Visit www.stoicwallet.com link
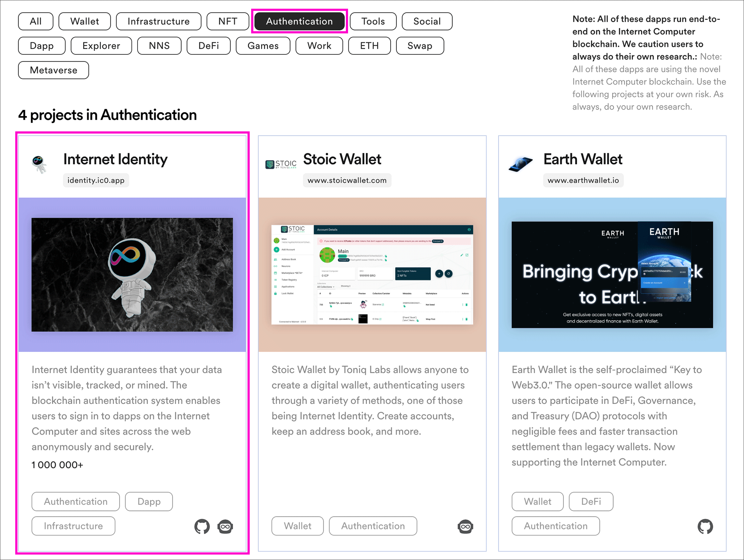Viewport: 744px width, 560px height. 347,180
